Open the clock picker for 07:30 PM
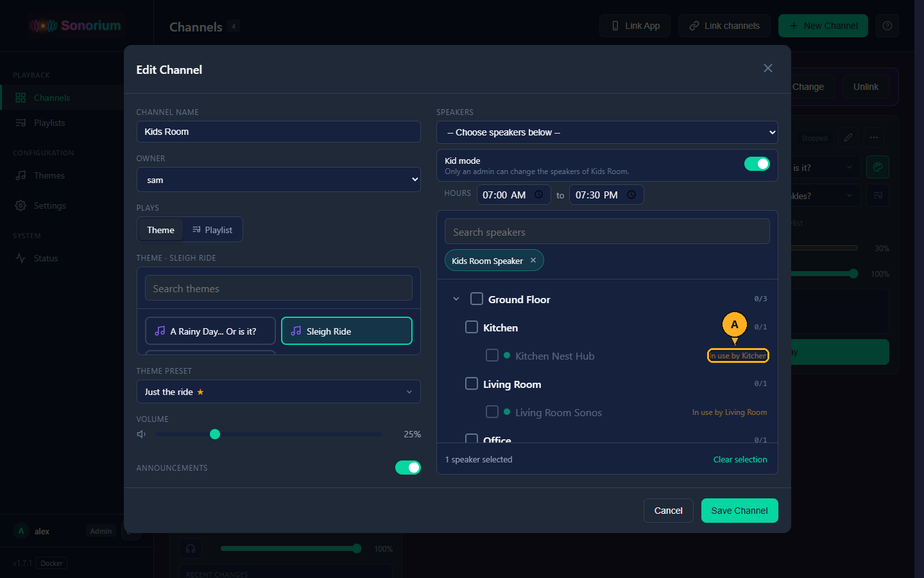 [631, 195]
